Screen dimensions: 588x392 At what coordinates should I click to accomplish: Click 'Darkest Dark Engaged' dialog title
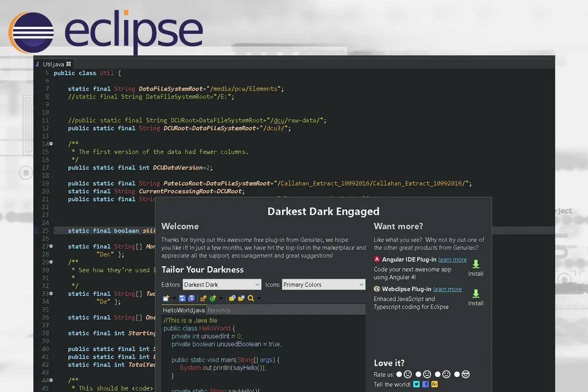[x=323, y=212]
